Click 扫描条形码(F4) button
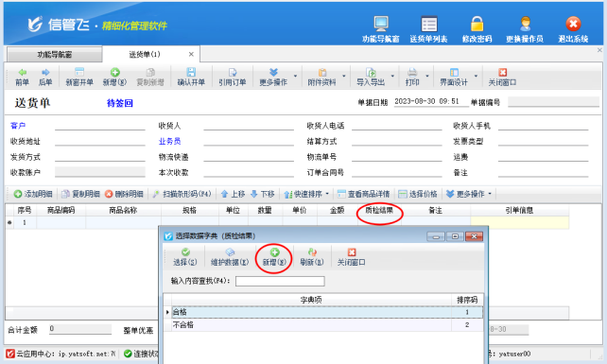Image resolution: width=607 pixels, height=364 pixels. point(182,194)
